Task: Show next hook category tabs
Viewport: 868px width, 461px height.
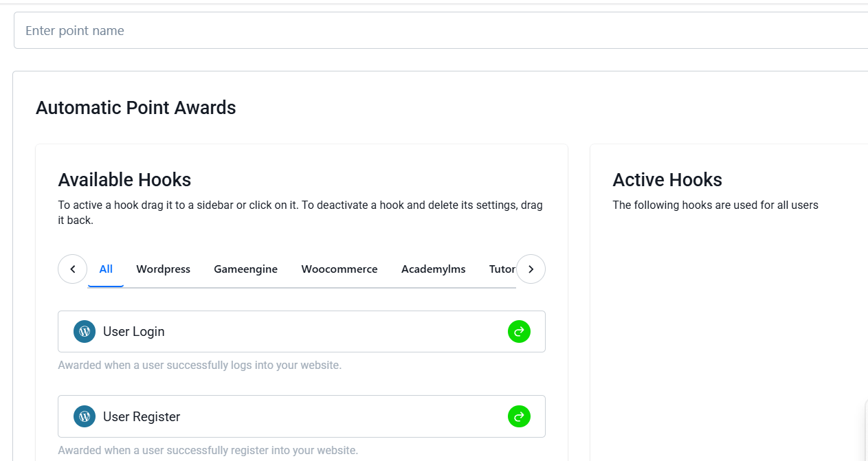Action: pos(531,269)
